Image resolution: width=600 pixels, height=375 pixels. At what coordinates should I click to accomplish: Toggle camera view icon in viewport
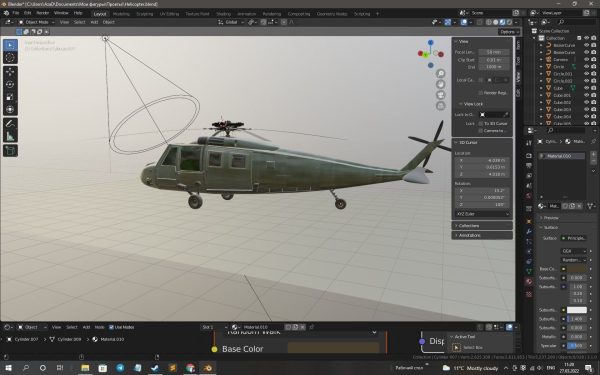[441, 95]
